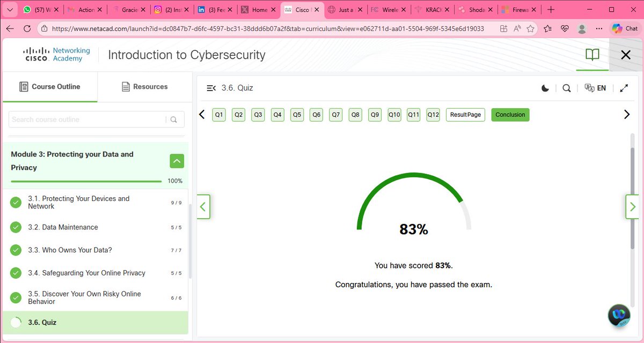The width and height of the screenshot is (644, 343).
Task: Open browser profile avatar
Action: coord(582,29)
